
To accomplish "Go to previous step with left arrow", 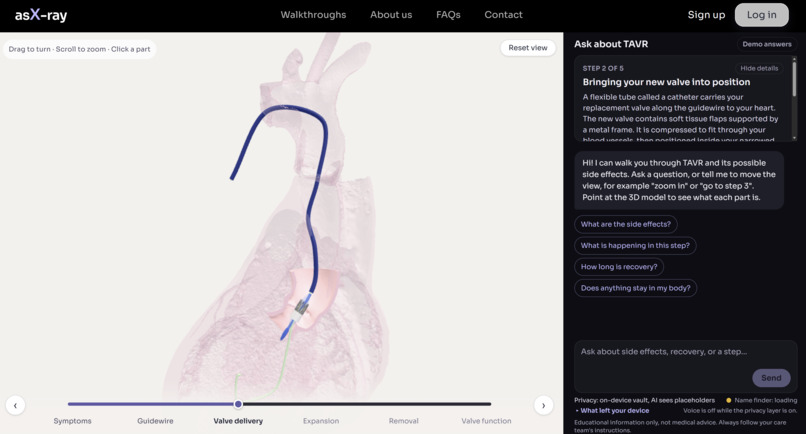I will tap(15, 405).
